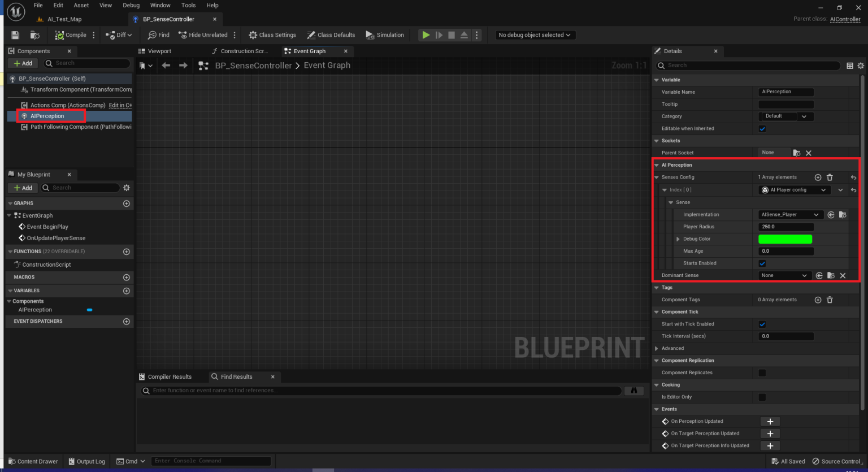Open the Content Drawer
The image size is (868, 472).
[x=33, y=461]
